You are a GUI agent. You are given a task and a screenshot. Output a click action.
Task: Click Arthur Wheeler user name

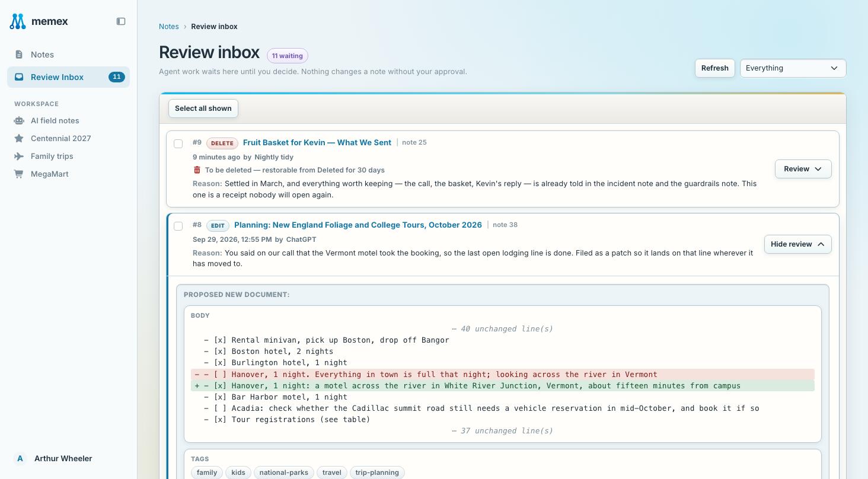63,458
